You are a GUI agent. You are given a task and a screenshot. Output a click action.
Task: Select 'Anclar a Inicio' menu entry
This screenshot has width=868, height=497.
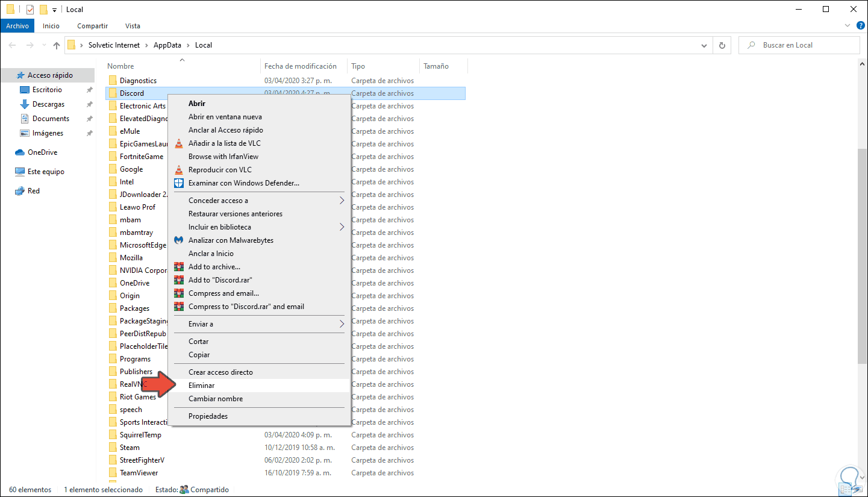pos(260,254)
